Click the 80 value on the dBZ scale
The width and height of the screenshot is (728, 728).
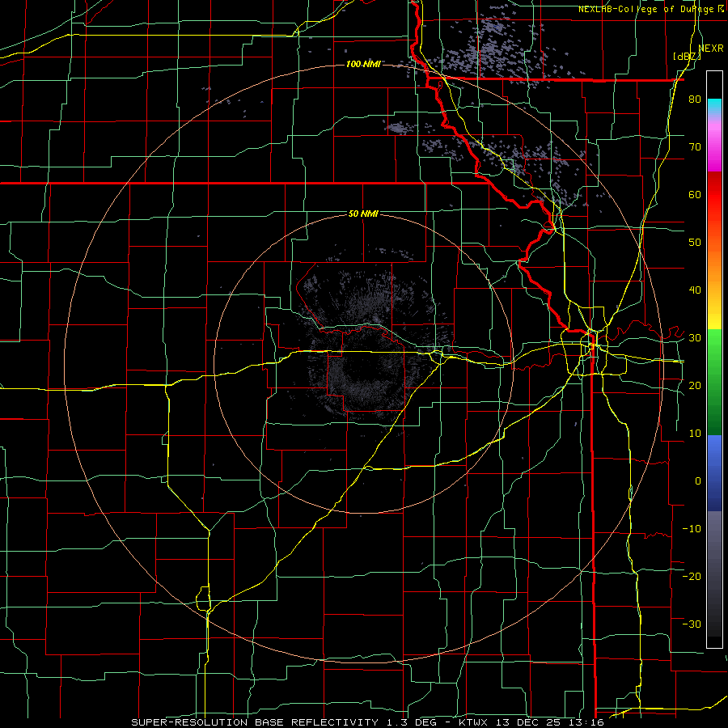point(695,99)
